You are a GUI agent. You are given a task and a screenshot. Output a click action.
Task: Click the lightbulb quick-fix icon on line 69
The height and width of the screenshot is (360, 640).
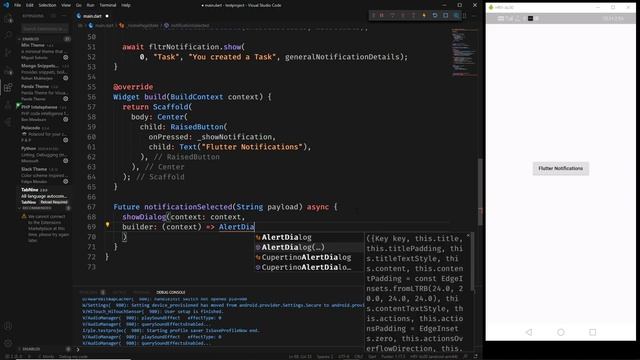[x=107, y=225]
